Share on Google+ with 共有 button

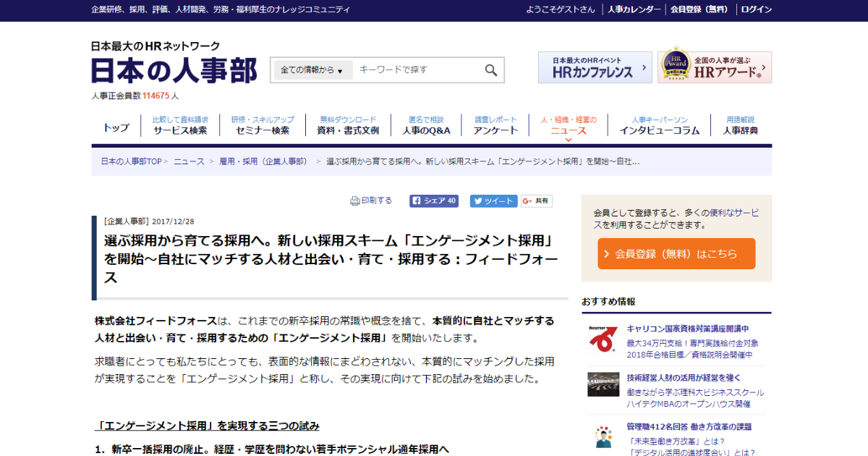(536, 201)
